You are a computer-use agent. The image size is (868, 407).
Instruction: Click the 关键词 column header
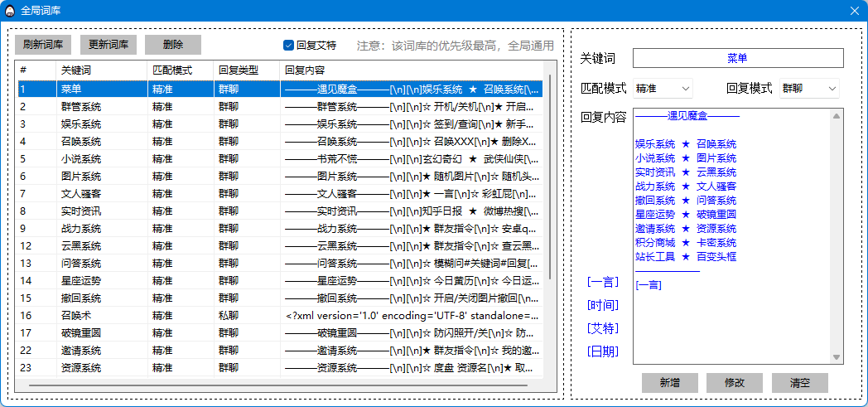tap(102, 70)
